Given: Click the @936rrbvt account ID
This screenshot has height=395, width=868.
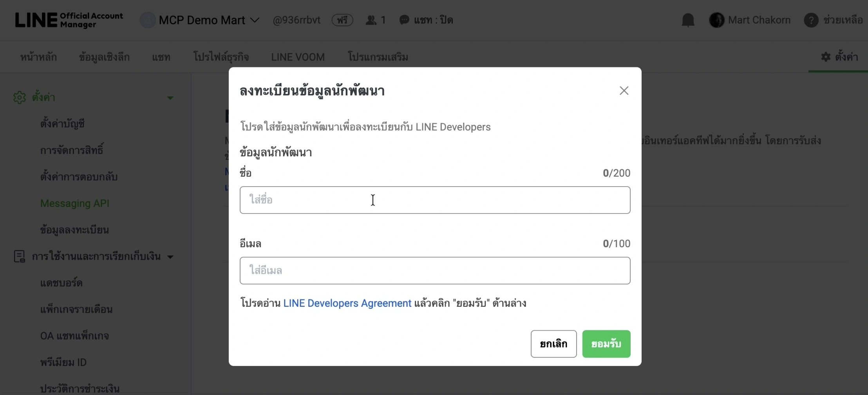Looking at the screenshot, I should 297,20.
